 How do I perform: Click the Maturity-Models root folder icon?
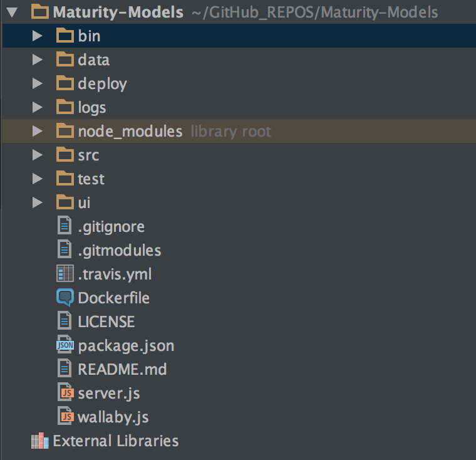point(40,12)
